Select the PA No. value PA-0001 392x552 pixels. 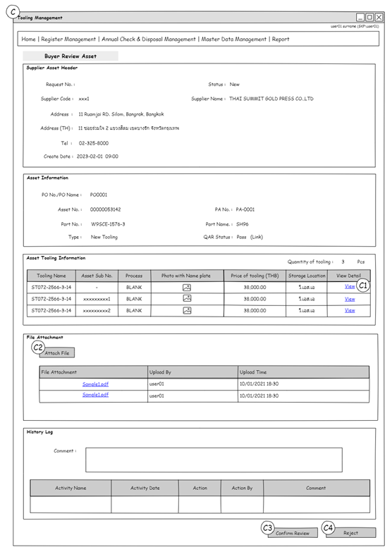coord(245,209)
